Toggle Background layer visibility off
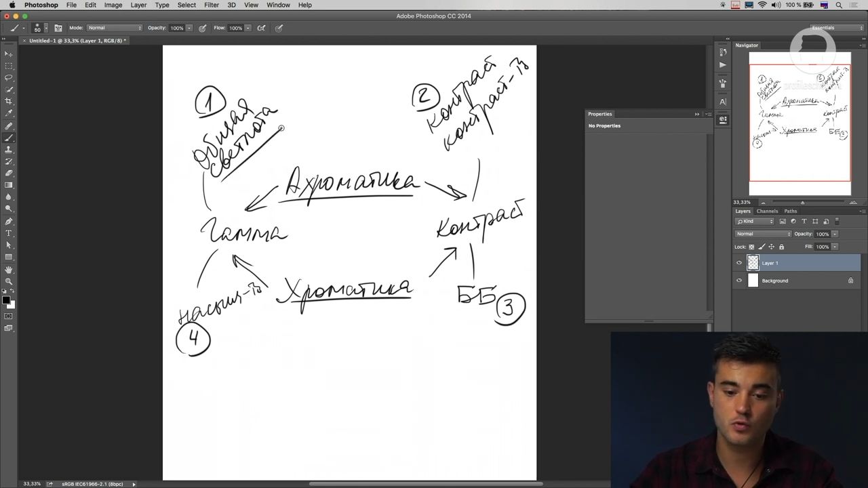 (x=739, y=281)
